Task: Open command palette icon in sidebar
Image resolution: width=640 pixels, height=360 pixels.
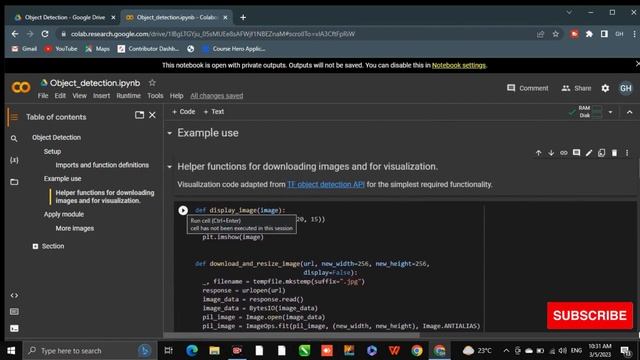Action: (x=14, y=312)
